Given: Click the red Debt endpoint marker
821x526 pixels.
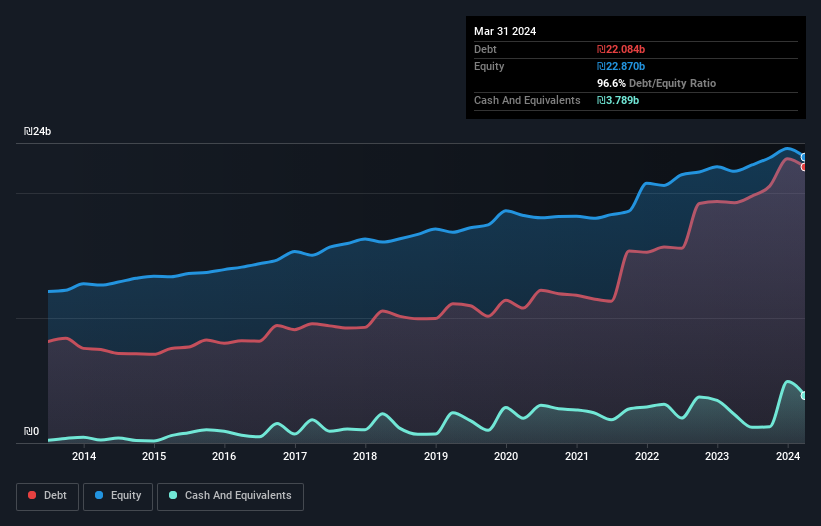Looking at the screenshot, I should pos(804,167).
